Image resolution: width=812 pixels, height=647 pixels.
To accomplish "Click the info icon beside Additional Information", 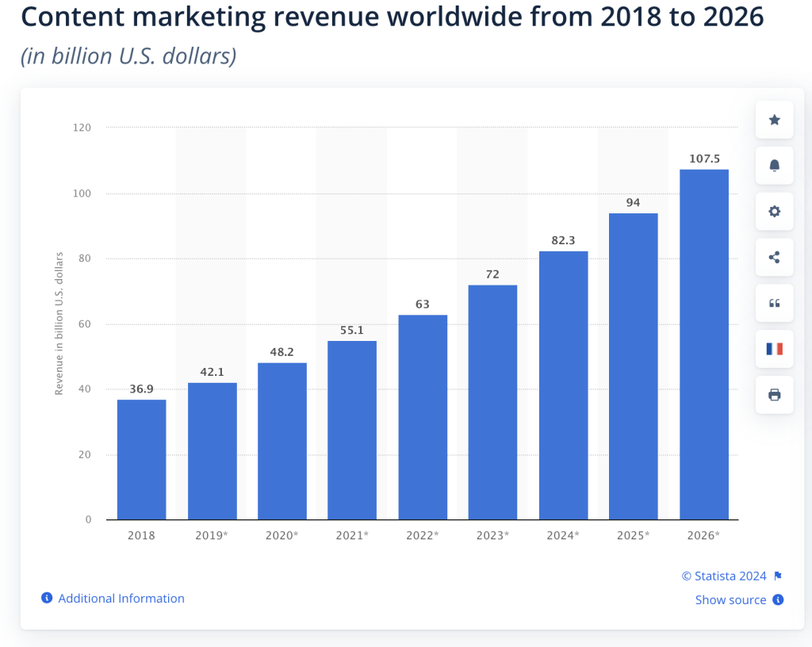I will pos(46,598).
